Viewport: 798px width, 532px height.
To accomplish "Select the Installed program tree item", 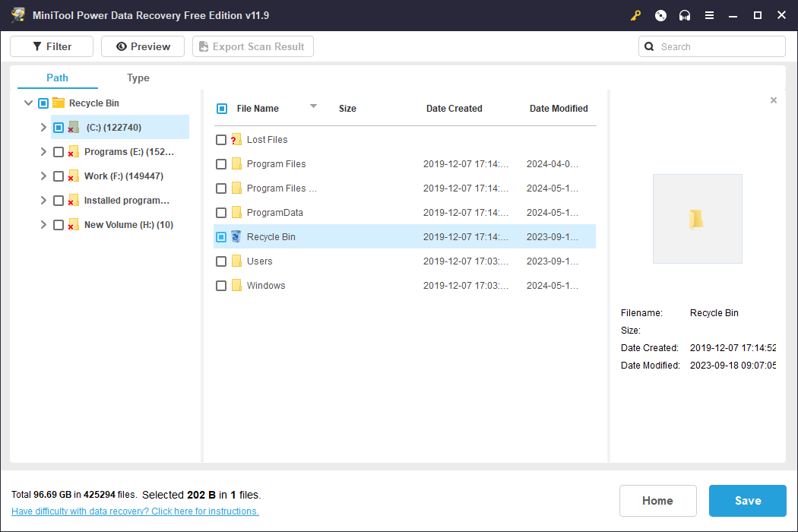I will click(126, 201).
